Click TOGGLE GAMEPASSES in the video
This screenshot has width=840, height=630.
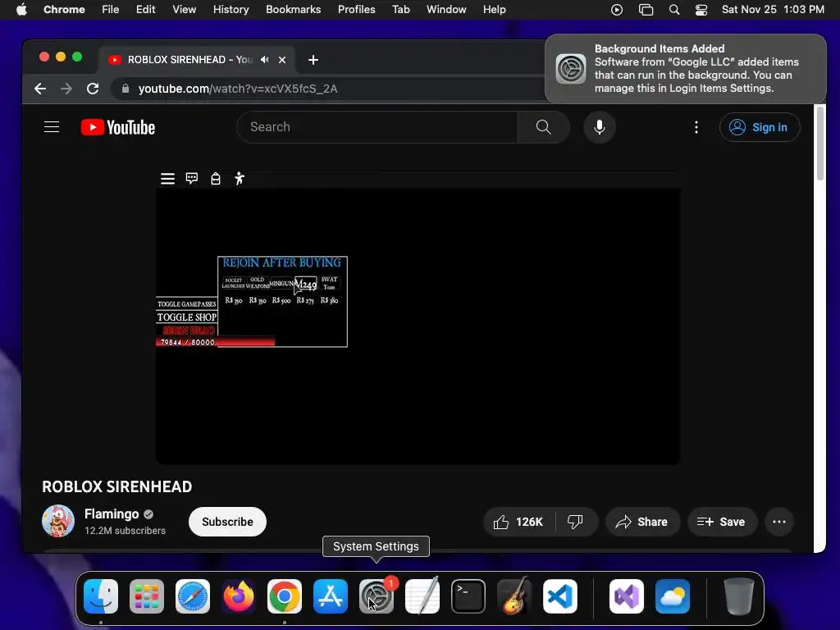click(186, 304)
